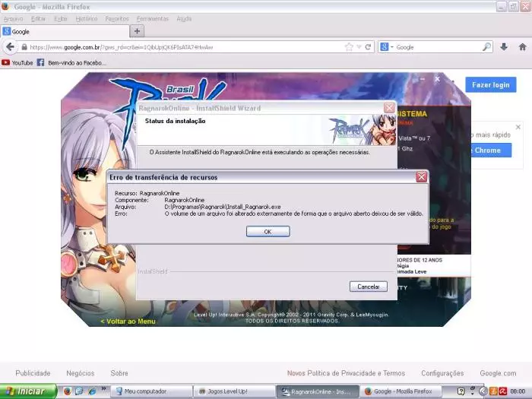
Task: Click the Status da instalação heading
Action: click(175, 121)
